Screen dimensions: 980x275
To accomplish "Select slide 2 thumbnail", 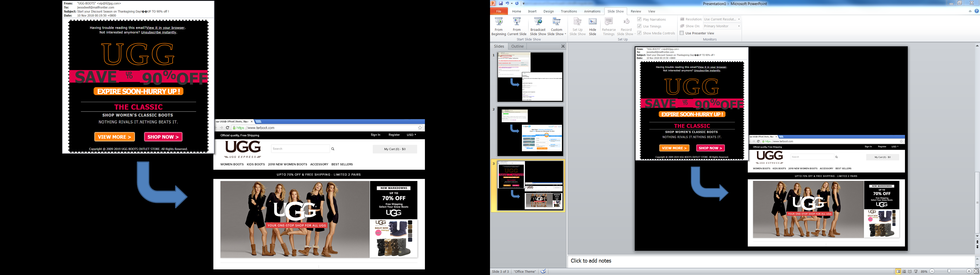I will click(x=530, y=131).
